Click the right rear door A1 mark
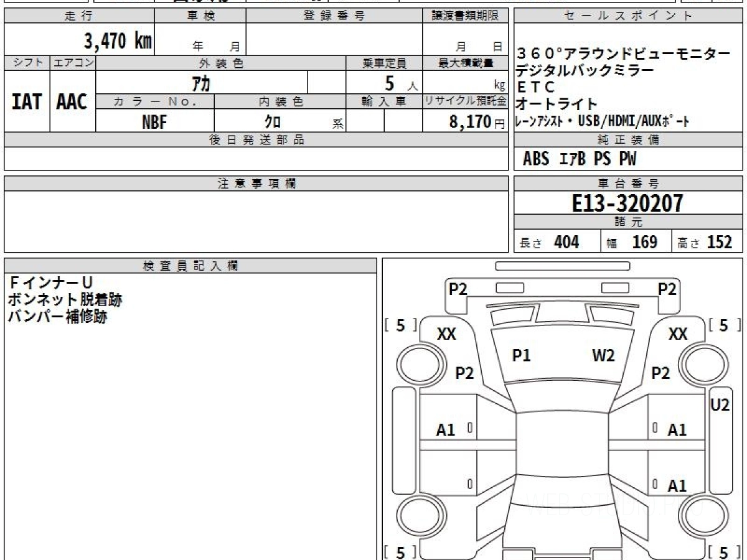 (677, 486)
